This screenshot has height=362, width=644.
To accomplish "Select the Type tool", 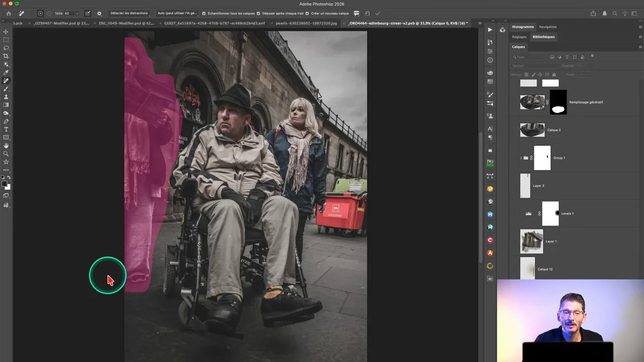I will coord(6,129).
